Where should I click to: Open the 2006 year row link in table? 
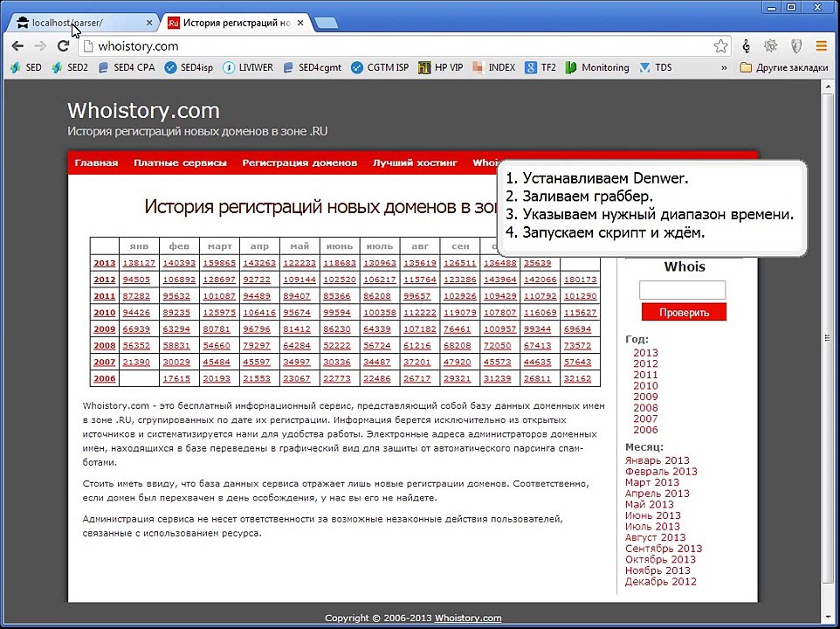(x=105, y=378)
